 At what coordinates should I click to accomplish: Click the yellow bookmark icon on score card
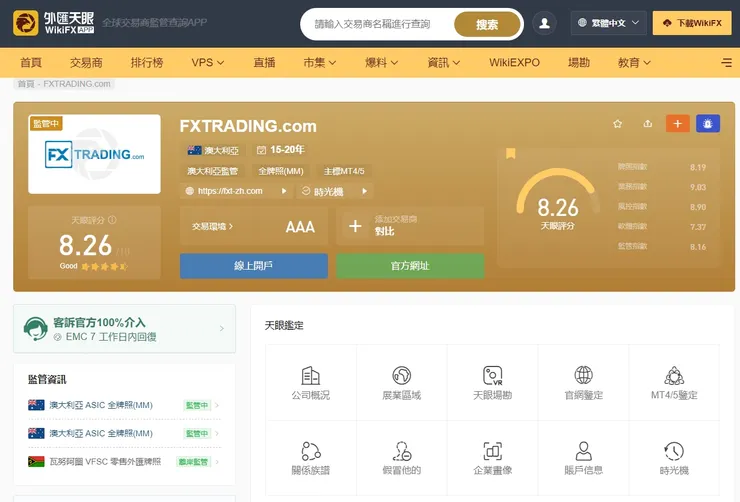coord(511,153)
